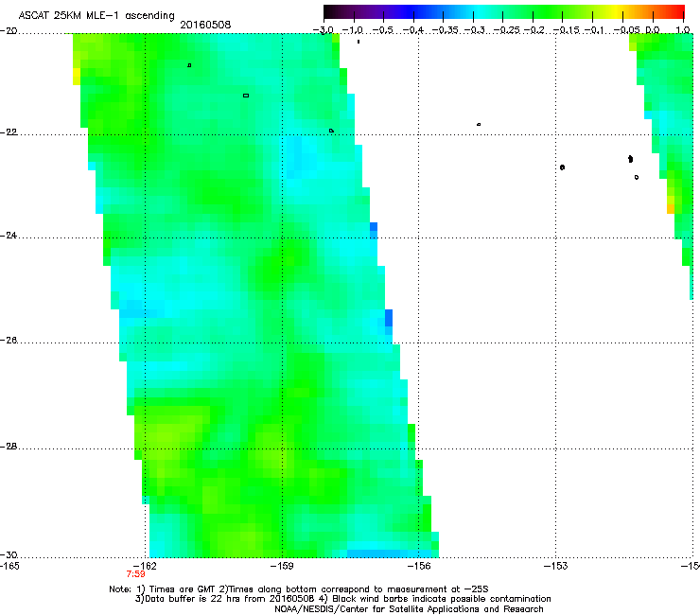Click the -0.3 color scale label
700x615 pixels.
pos(474,30)
